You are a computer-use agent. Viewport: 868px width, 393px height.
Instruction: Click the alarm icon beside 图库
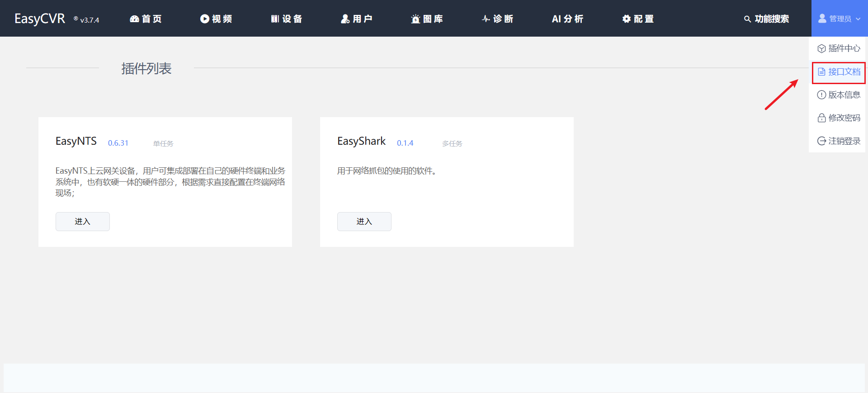[x=415, y=19]
